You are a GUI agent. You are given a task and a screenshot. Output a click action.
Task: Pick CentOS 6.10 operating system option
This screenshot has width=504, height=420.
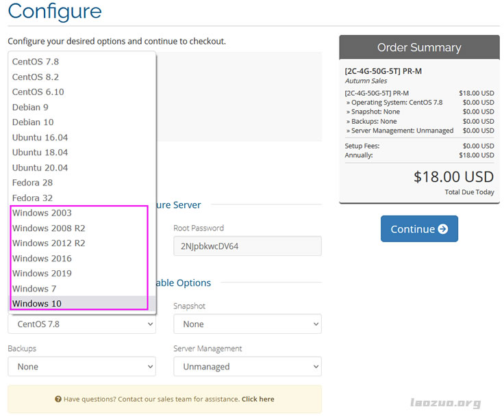38,92
